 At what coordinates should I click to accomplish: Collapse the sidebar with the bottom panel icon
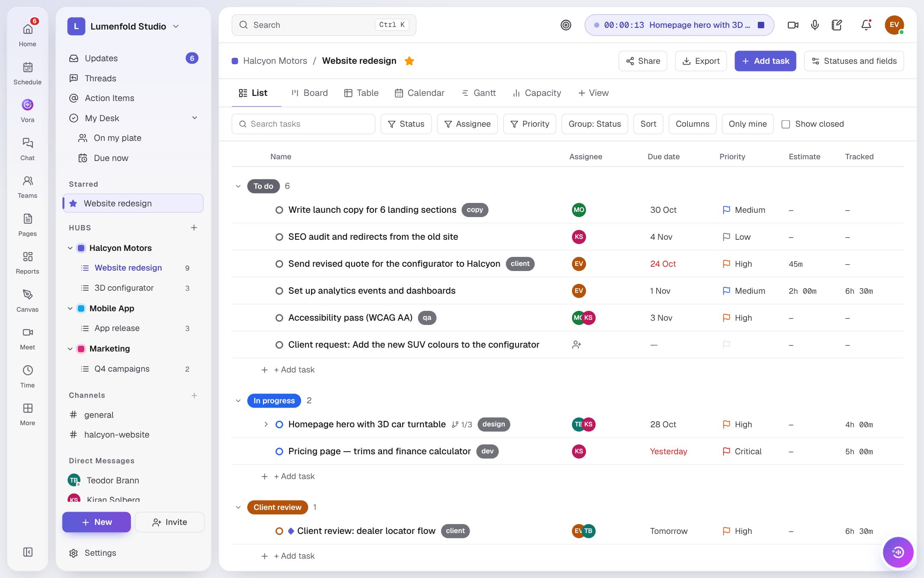pos(27,552)
